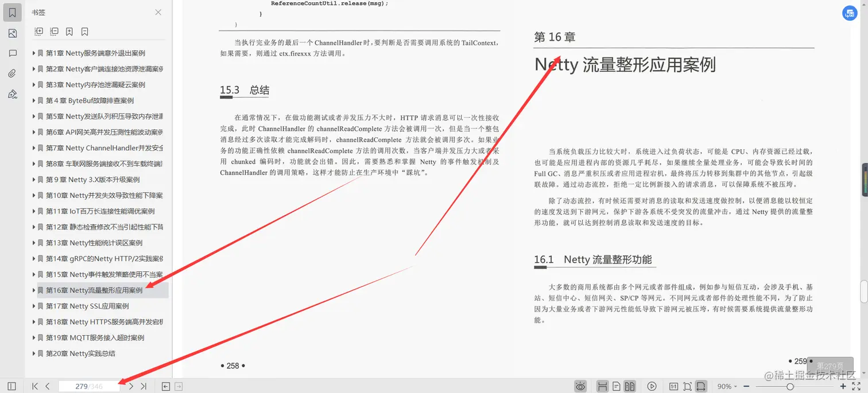Image resolution: width=868 pixels, height=393 pixels.
Task: Click the blue assistant icon top right
Action: coord(850,13)
